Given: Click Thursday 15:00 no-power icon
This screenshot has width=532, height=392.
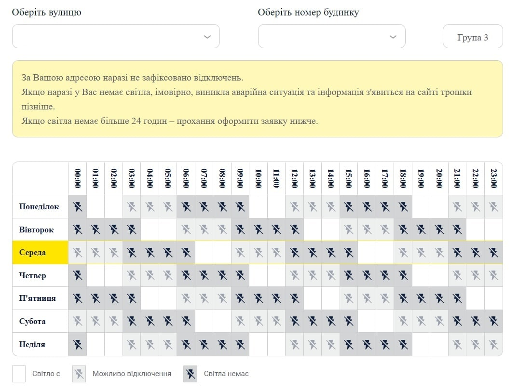Looking at the screenshot, I should [349, 275].
